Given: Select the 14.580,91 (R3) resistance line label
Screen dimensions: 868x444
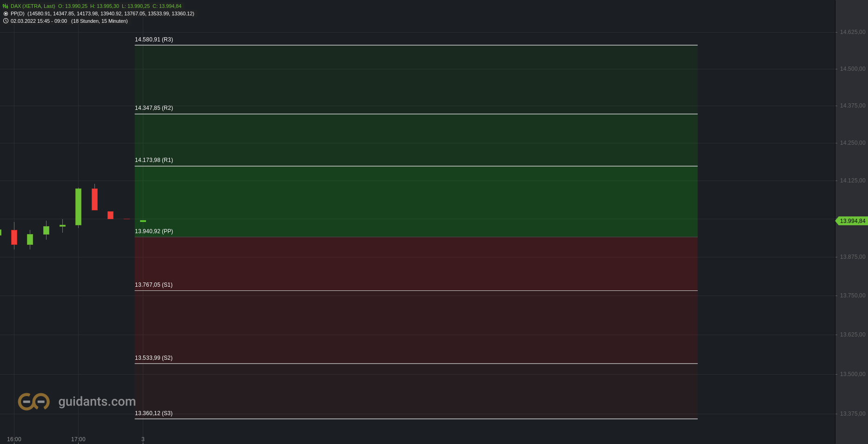Looking at the screenshot, I should (154, 40).
